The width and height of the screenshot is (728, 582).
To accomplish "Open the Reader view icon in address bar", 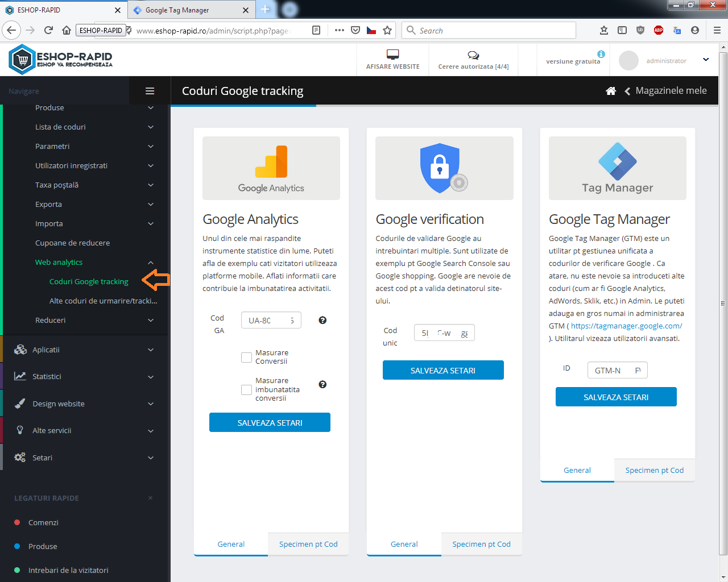I will point(316,30).
